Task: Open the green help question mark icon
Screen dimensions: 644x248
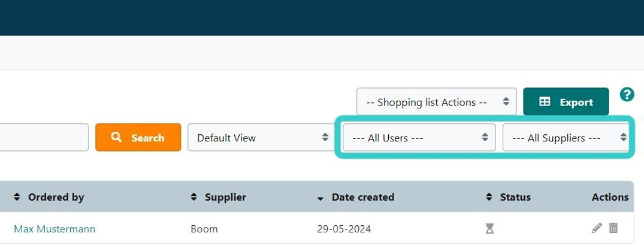Action: coord(627,95)
